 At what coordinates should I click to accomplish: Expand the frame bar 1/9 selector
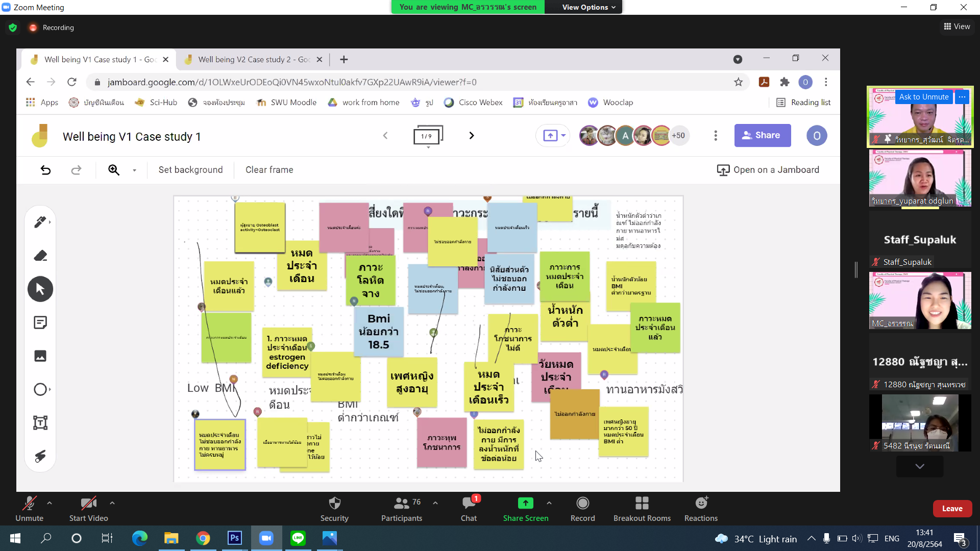(428, 136)
